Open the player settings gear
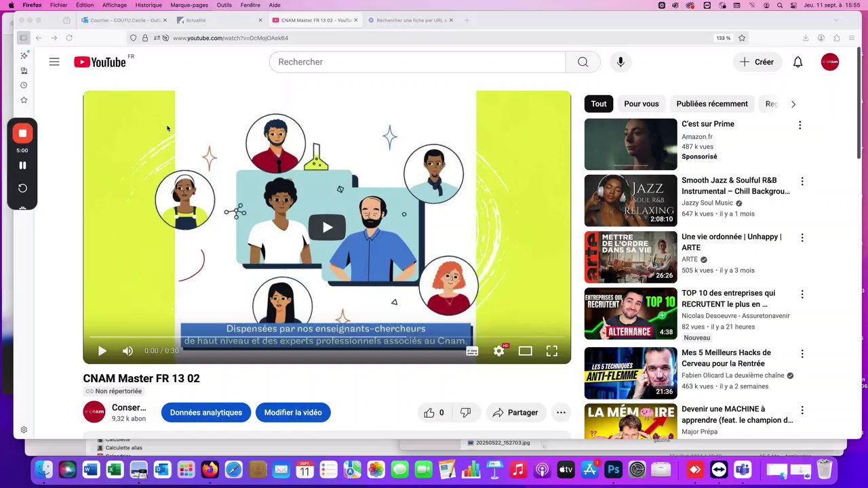 click(x=499, y=350)
